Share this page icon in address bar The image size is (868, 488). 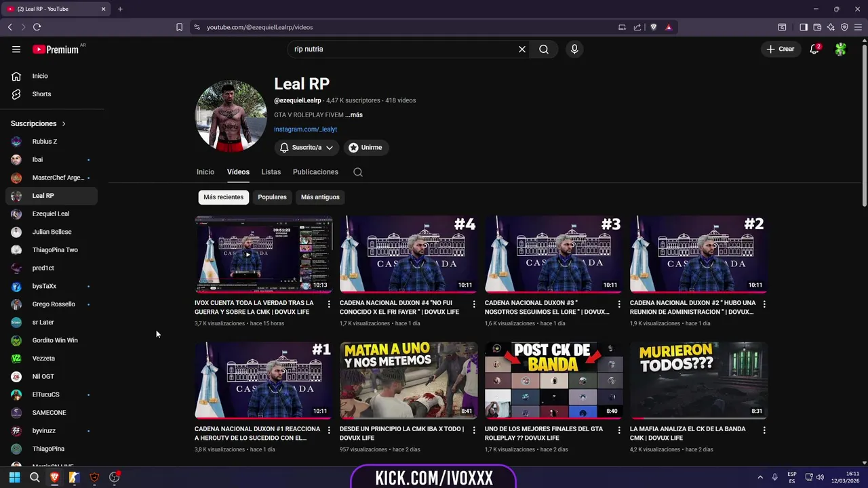[637, 27]
